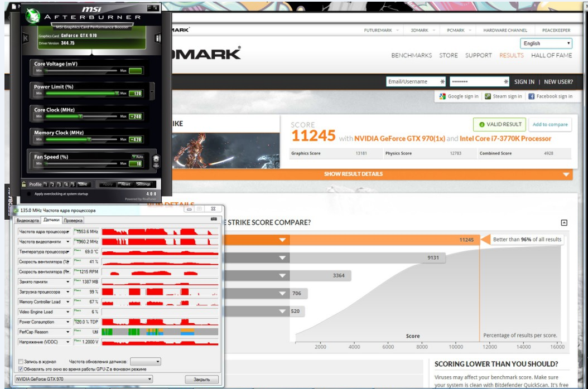Screen dimensions: 588x389
Task: Click the green info icon in Valid Result
Action: [481, 124]
